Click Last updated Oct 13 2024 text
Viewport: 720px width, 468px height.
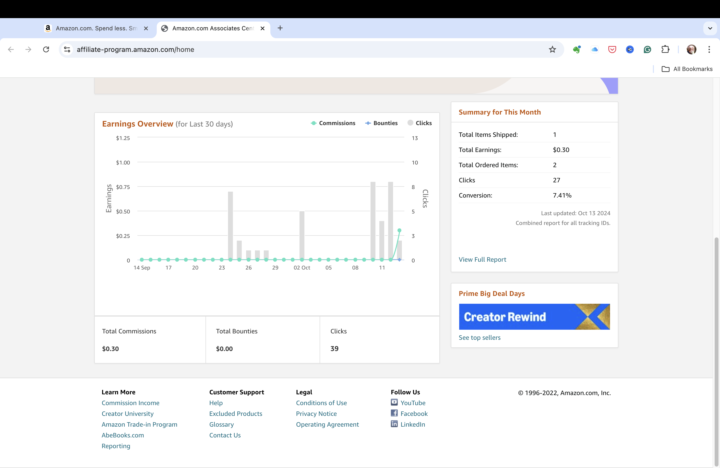point(575,213)
